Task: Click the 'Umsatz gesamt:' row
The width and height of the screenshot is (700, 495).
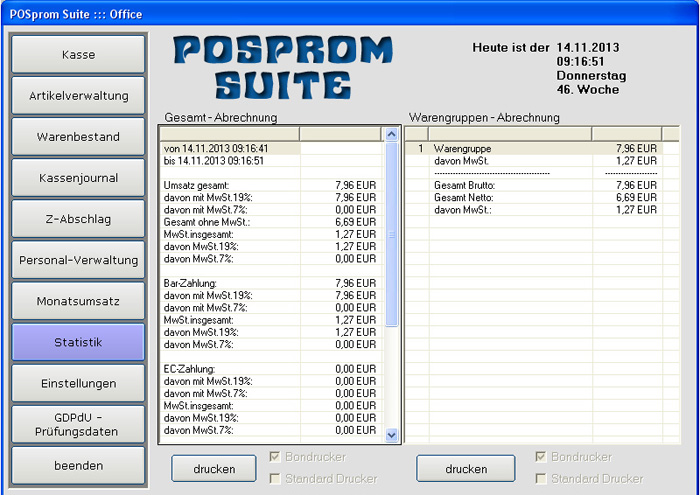Action: 271,185
